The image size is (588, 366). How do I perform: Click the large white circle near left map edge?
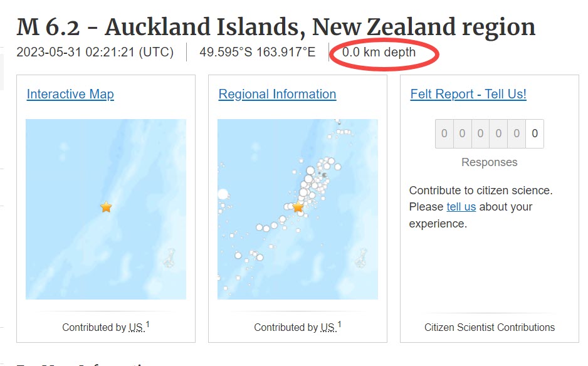(223, 194)
